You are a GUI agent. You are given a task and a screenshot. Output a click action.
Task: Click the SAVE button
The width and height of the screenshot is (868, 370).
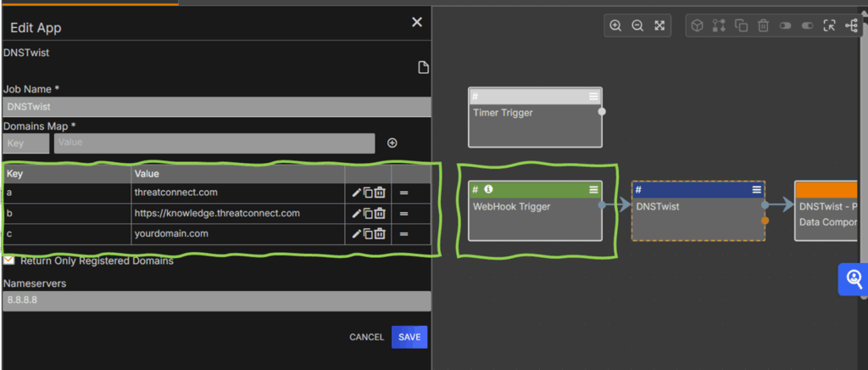(x=409, y=337)
